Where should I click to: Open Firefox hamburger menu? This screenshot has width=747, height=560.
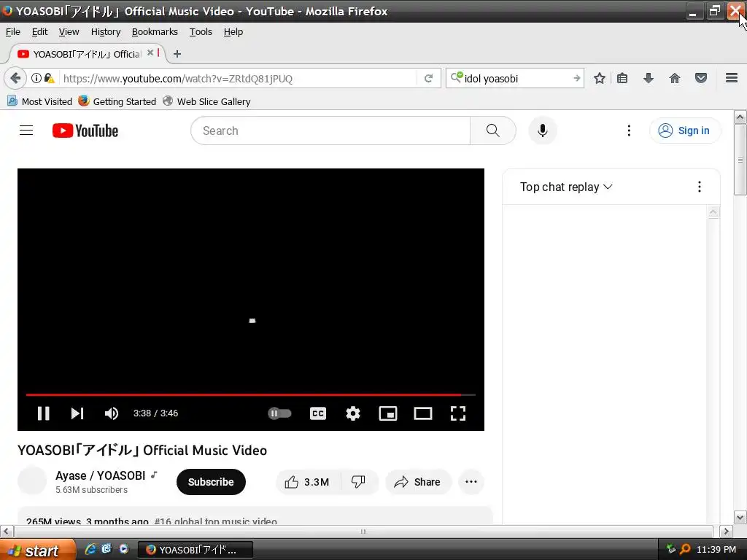[732, 77]
